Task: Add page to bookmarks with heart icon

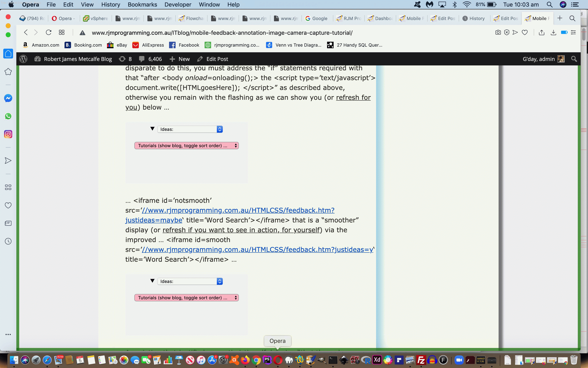Action: [525, 32]
